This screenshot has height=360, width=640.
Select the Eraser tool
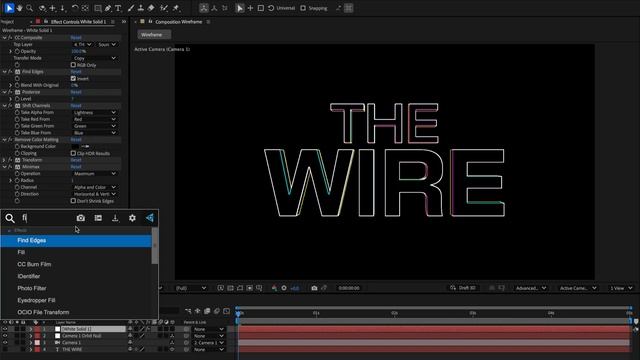click(x=151, y=8)
